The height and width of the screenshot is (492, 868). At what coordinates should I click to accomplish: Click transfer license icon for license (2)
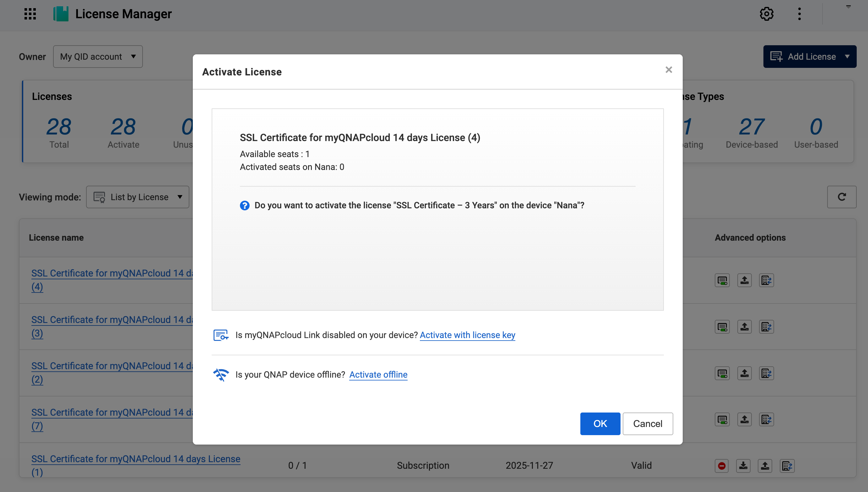coord(766,373)
